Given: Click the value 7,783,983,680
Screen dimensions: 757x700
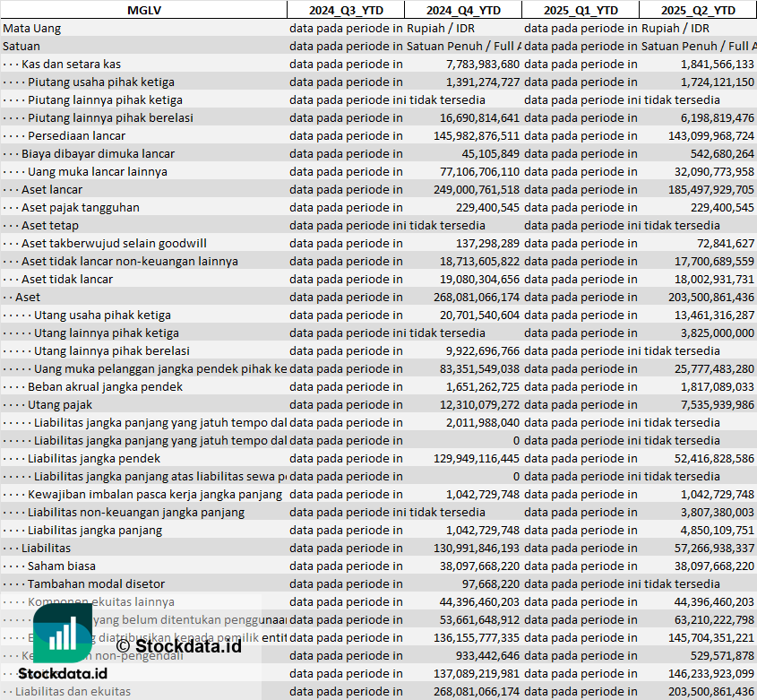Looking at the screenshot, I should (x=482, y=64).
